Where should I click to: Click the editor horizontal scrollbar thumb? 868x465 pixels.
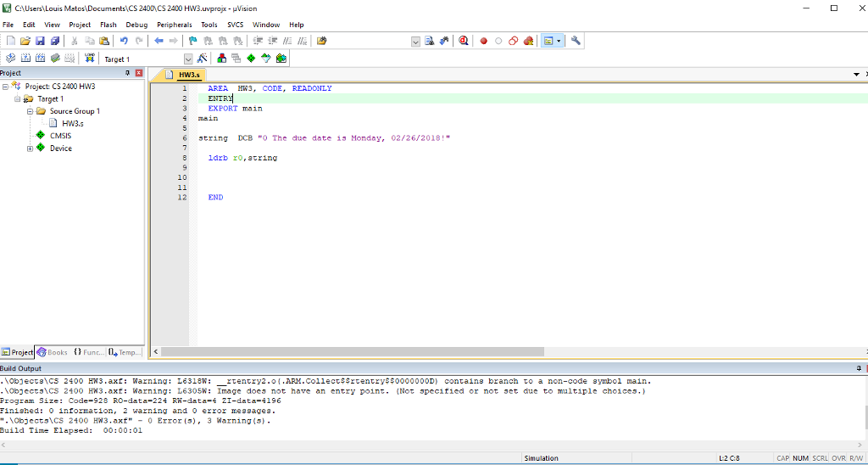[x=352, y=352]
